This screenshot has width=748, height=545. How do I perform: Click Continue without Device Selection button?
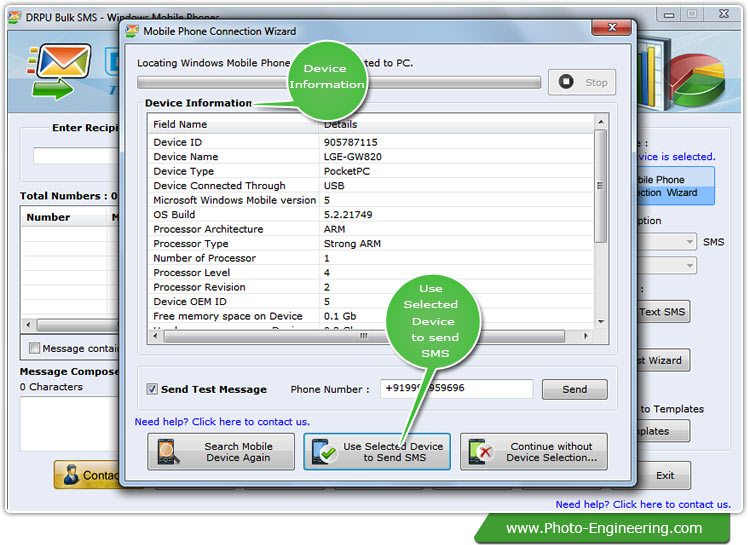pos(534,451)
